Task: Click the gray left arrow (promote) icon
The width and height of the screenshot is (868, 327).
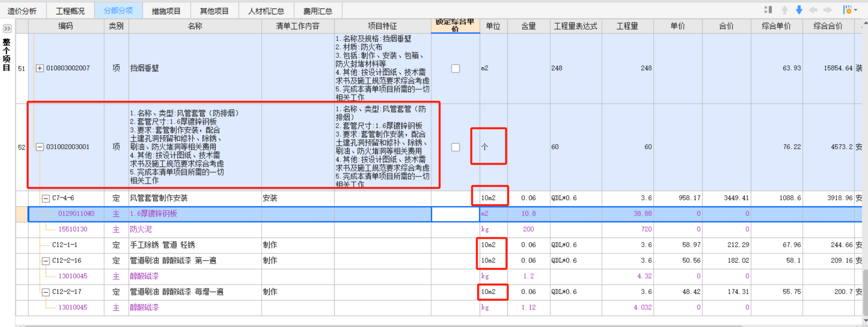Action: pos(813,10)
